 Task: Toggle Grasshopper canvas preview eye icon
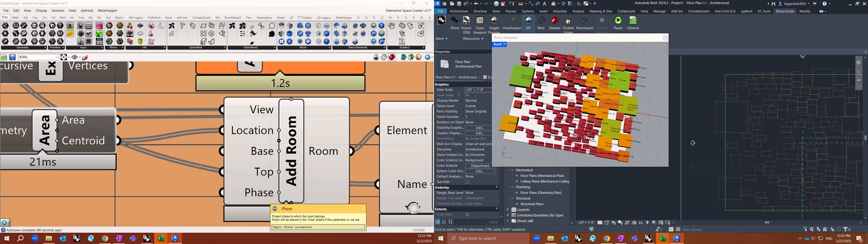pos(75,57)
